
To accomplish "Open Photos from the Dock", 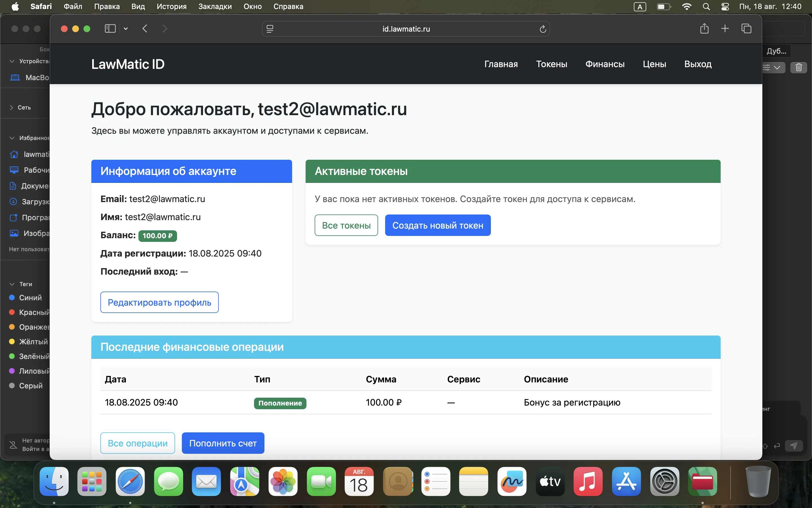I will (x=283, y=481).
